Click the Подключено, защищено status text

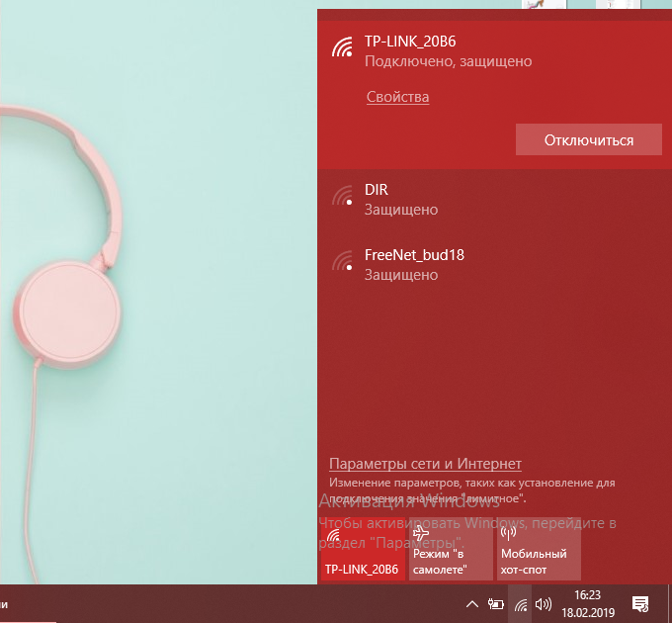(x=449, y=61)
